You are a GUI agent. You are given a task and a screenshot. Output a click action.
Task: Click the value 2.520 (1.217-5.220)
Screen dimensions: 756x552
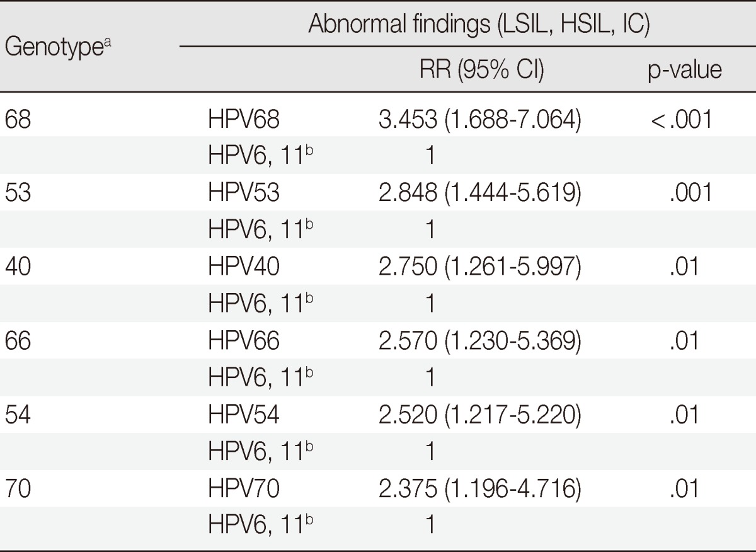[477, 415]
